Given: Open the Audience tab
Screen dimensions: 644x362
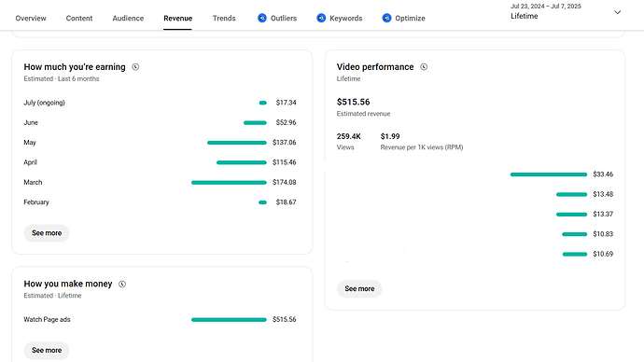Looking at the screenshot, I should pos(128,18).
